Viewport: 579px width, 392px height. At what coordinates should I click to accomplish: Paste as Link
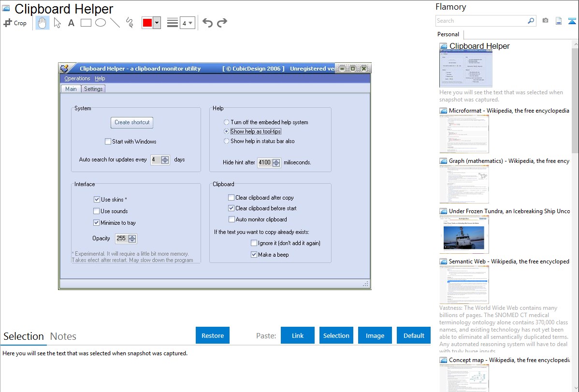[298, 335]
